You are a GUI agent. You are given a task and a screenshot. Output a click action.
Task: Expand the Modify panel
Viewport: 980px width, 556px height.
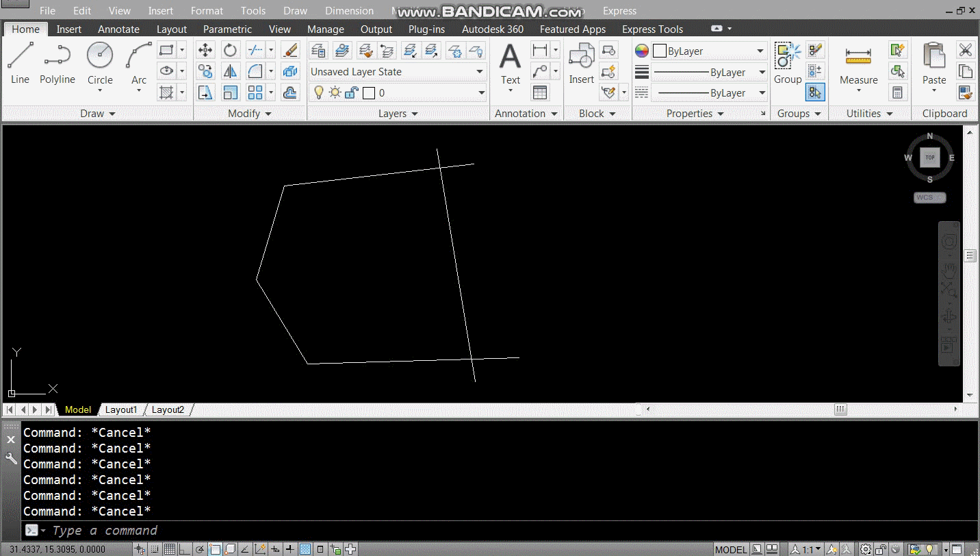250,114
